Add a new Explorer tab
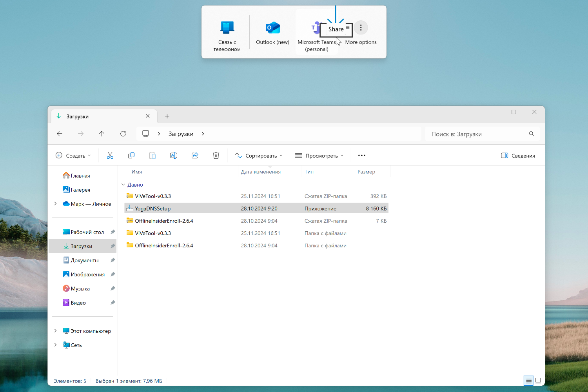 tap(167, 116)
